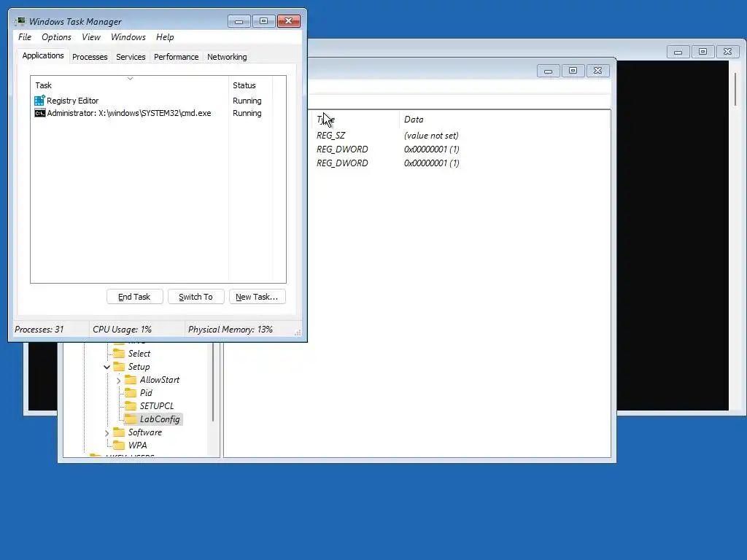Screen dimensions: 747x560
Task: Open the Windows menu in Task Manager
Action: 128,37
